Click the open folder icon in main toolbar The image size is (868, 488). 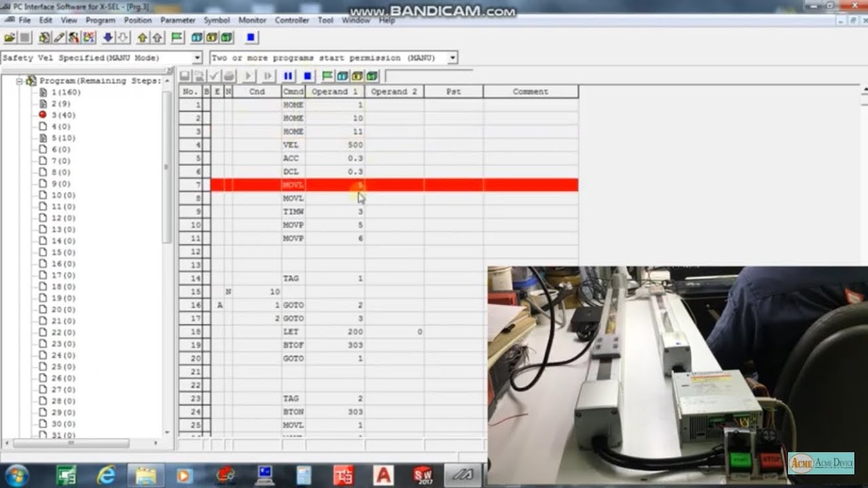click(9, 38)
